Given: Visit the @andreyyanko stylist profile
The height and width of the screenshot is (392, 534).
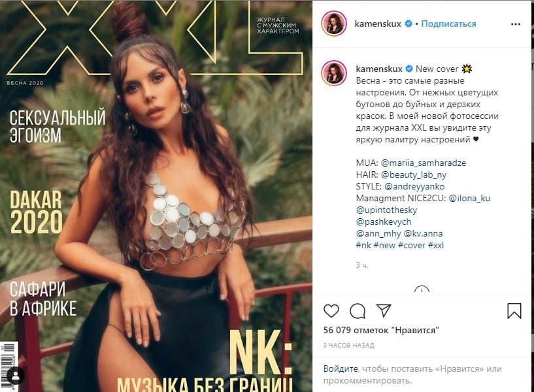Looking at the screenshot, I should coord(414,186).
